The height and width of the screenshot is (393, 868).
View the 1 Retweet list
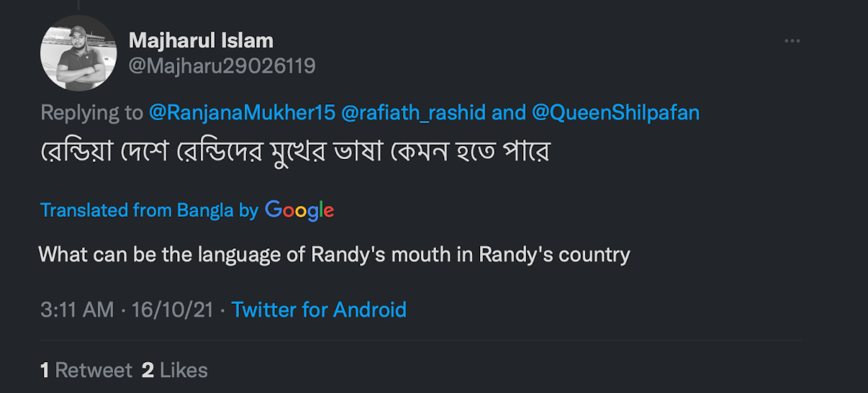pos(86,370)
